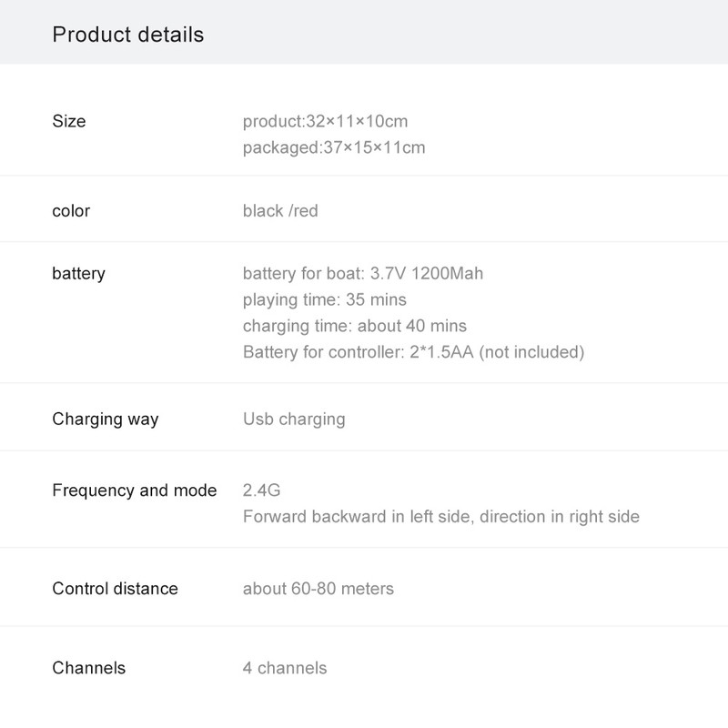Select the battery row label
The image size is (728, 728).
pyautogui.click(x=78, y=273)
